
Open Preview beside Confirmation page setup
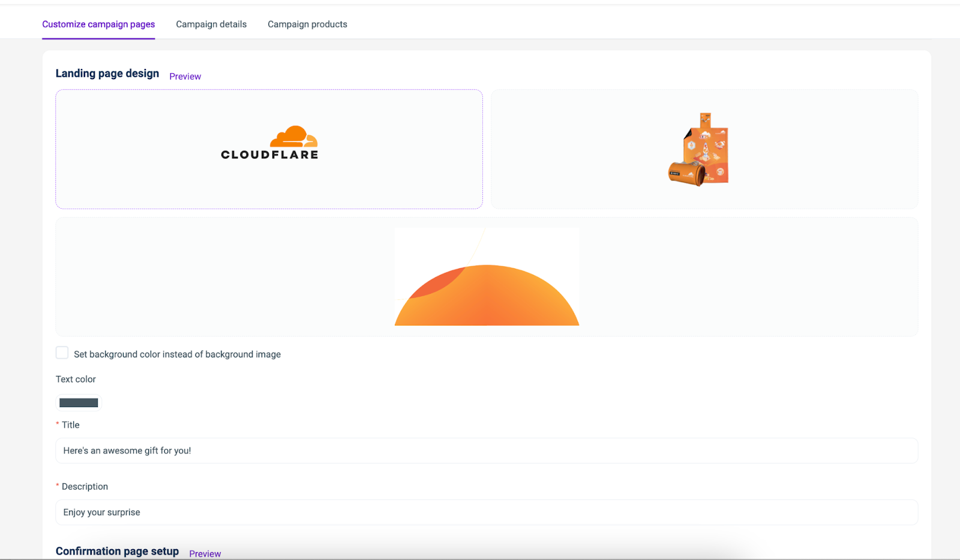coord(205,553)
